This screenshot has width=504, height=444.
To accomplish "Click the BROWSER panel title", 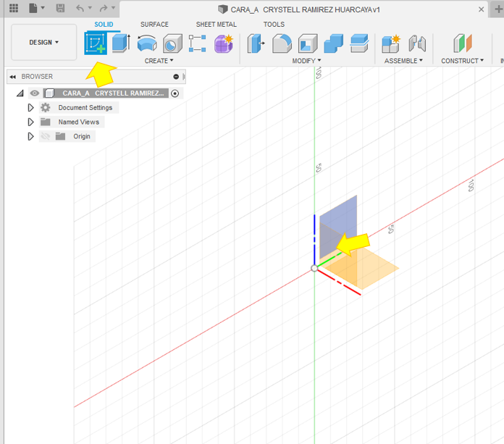I will pos(37,77).
